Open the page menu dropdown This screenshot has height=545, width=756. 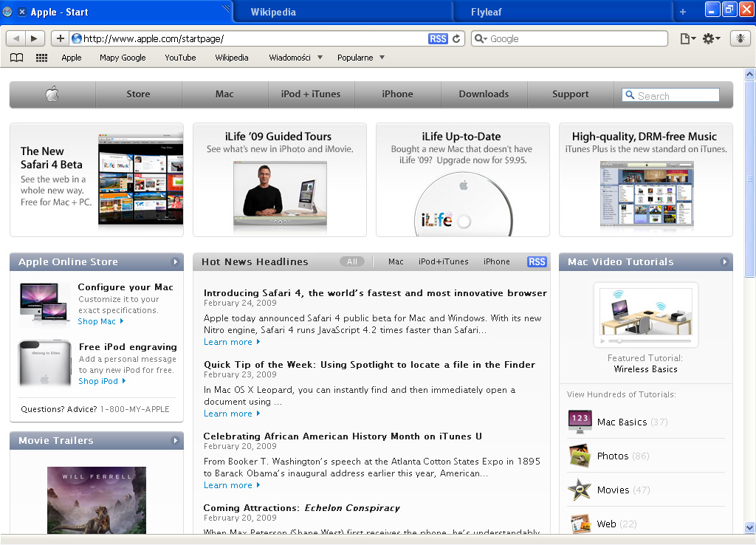[x=687, y=38]
